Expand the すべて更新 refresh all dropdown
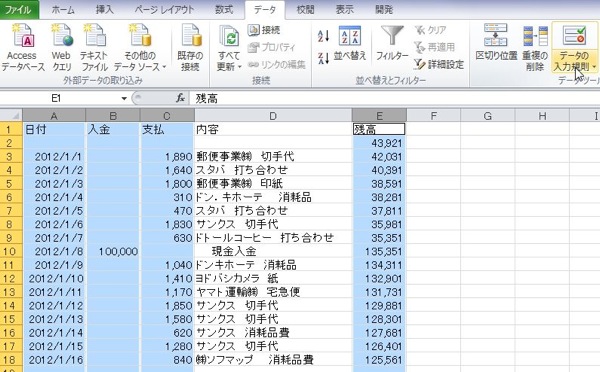 click(x=240, y=67)
